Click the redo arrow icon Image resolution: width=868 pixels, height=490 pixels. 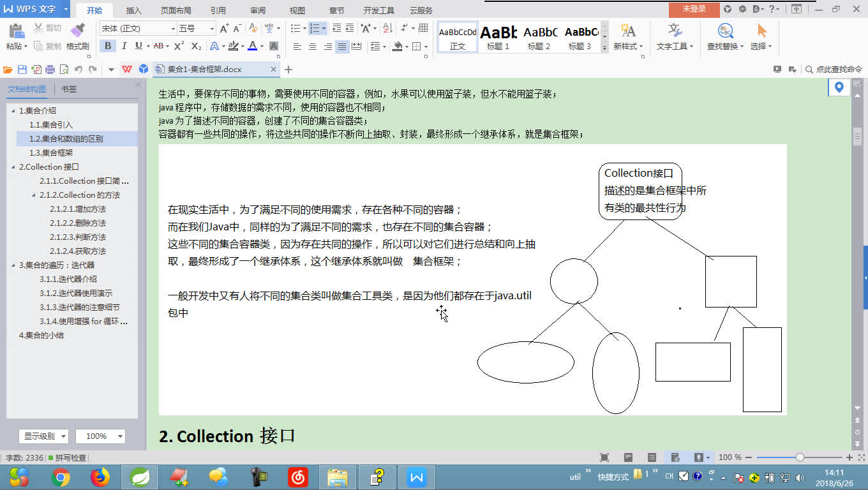pos(93,70)
